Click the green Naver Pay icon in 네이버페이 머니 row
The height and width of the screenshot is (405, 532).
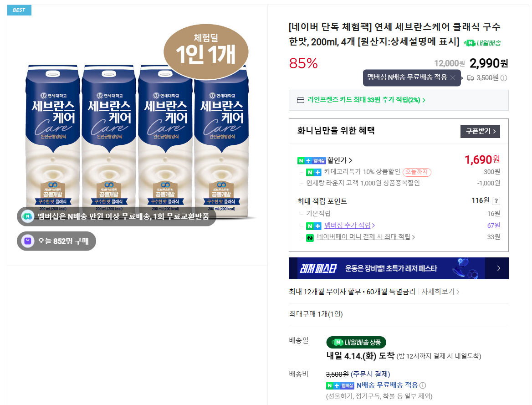(310, 237)
